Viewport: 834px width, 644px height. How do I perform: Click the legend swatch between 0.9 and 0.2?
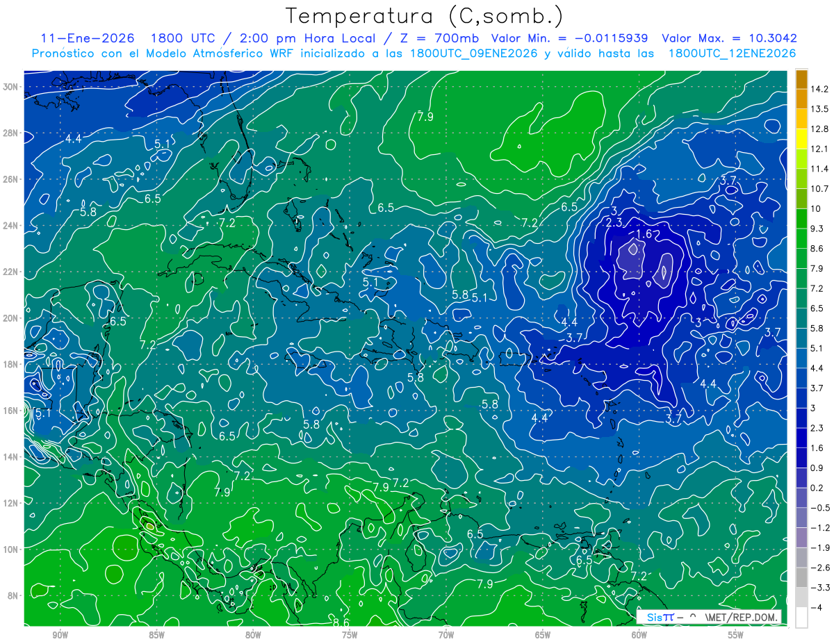[801, 477]
